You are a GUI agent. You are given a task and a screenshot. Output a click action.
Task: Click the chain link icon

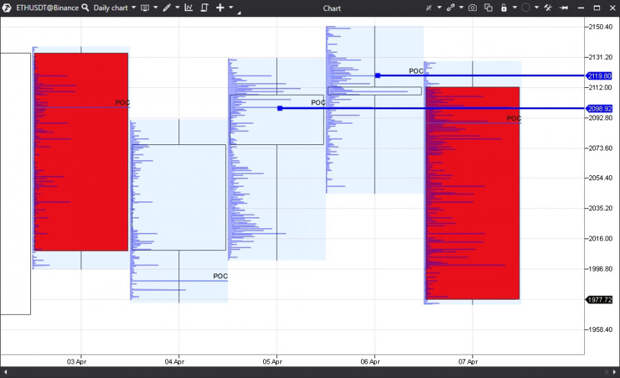451,8
